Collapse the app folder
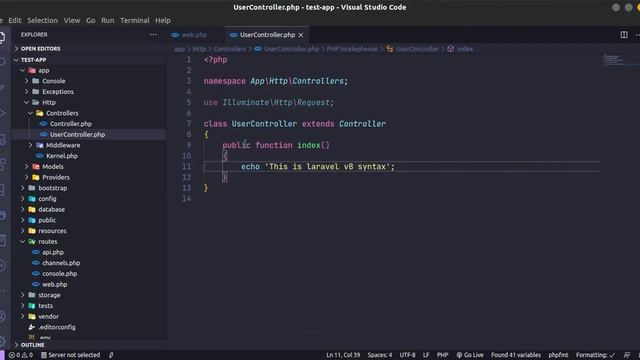This screenshot has width=640, height=360. tap(89, 70)
